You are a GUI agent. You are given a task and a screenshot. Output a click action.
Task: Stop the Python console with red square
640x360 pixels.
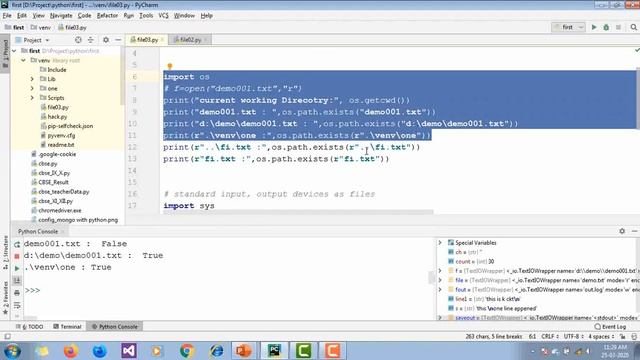[17, 256]
